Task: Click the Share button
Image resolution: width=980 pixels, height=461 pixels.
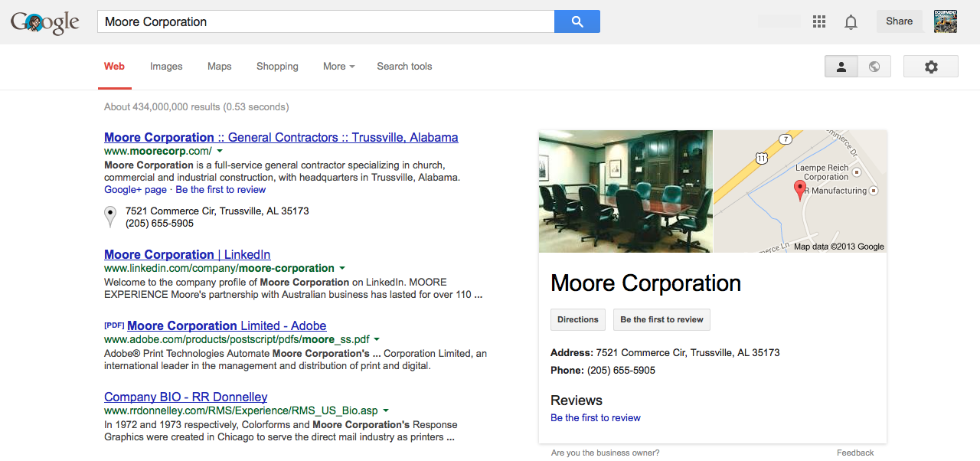Action: click(x=899, y=21)
